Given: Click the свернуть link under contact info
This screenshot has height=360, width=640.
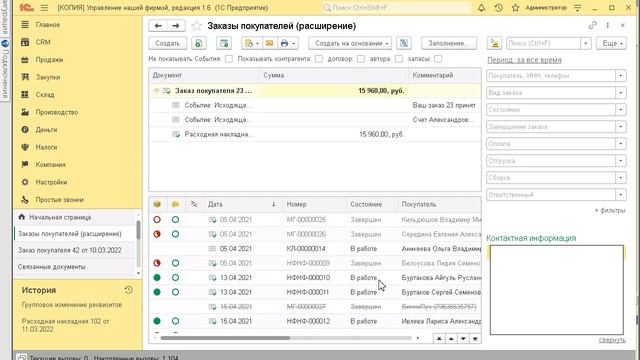Looking at the screenshot, I should click(612, 340).
